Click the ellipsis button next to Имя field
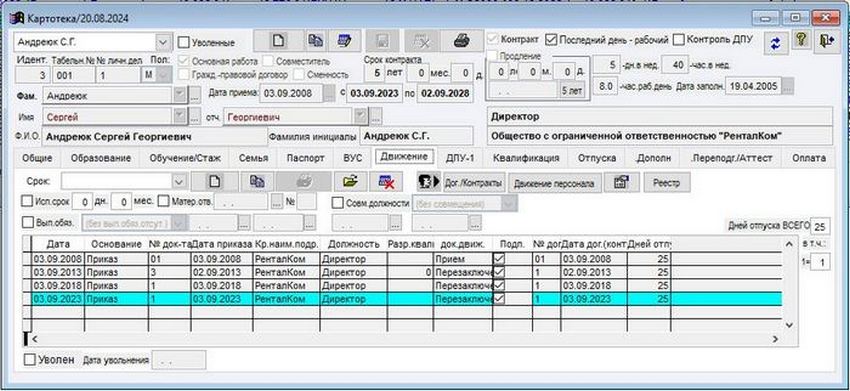The width and height of the screenshot is (850, 391). [195, 116]
